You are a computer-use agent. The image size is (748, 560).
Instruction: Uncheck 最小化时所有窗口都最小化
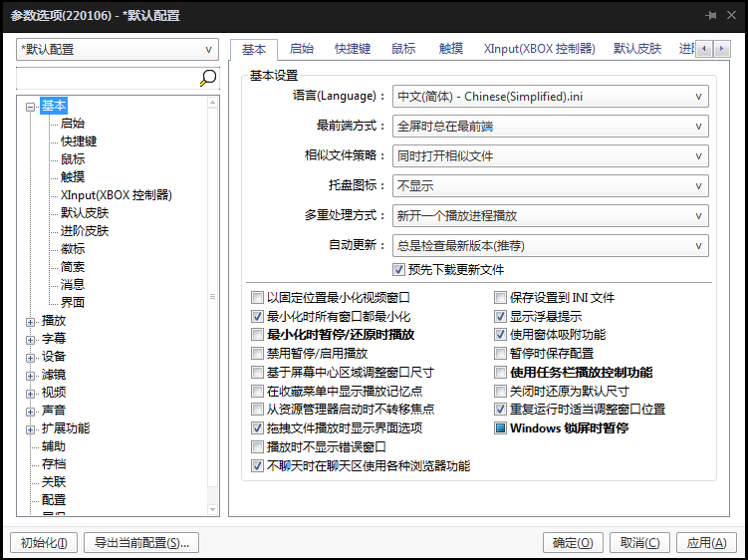[x=258, y=316]
